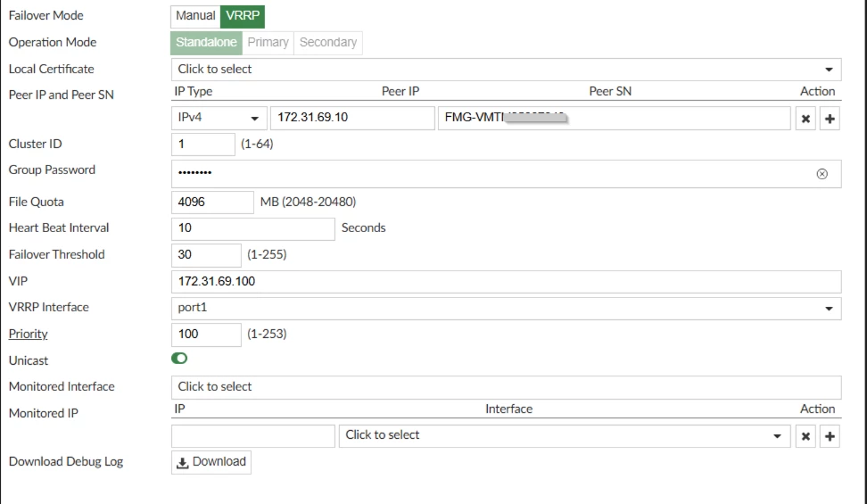This screenshot has height=504, width=867.
Task: Click the underlined Priority label
Action: point(29,335)
